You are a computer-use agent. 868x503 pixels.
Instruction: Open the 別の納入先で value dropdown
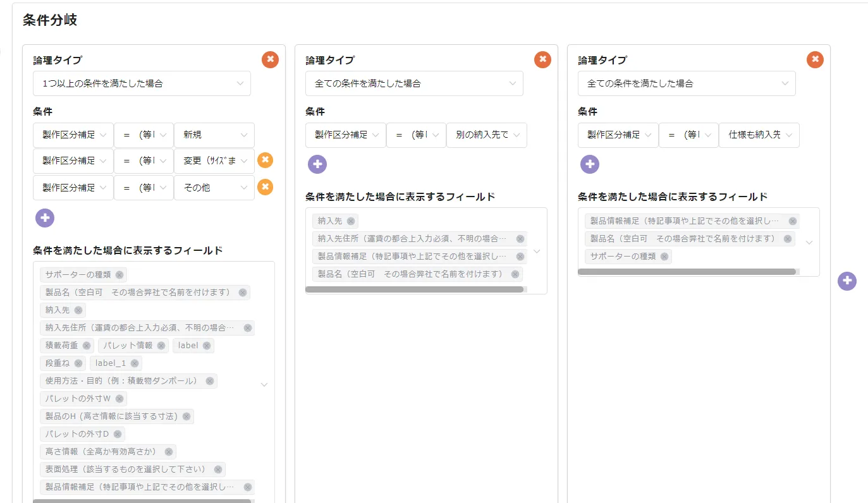coord(487,135)
